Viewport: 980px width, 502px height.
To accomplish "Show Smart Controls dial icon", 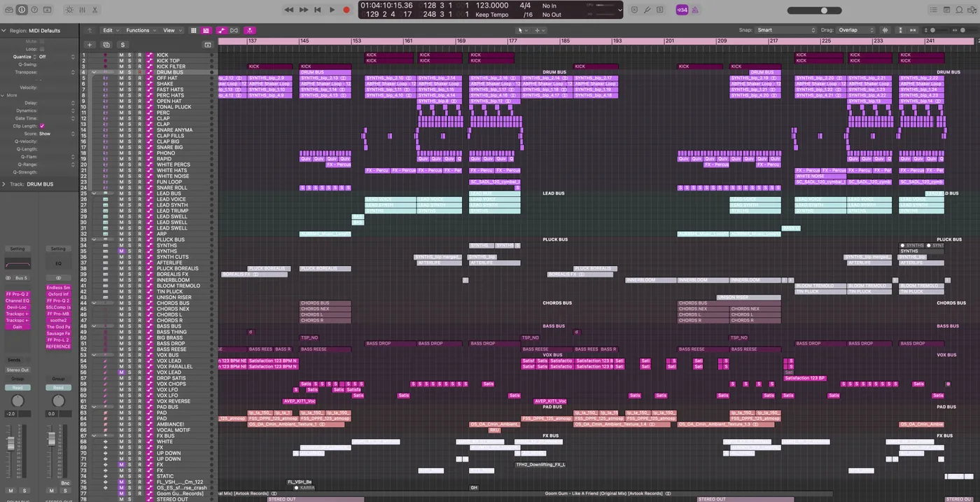I will tap(69, 10).
